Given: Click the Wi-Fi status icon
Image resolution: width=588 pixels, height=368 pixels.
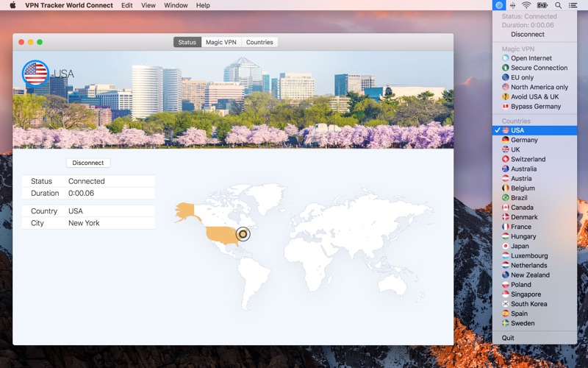Looking at the screenshot, I should pyautogui.click(x=526, y=5).
